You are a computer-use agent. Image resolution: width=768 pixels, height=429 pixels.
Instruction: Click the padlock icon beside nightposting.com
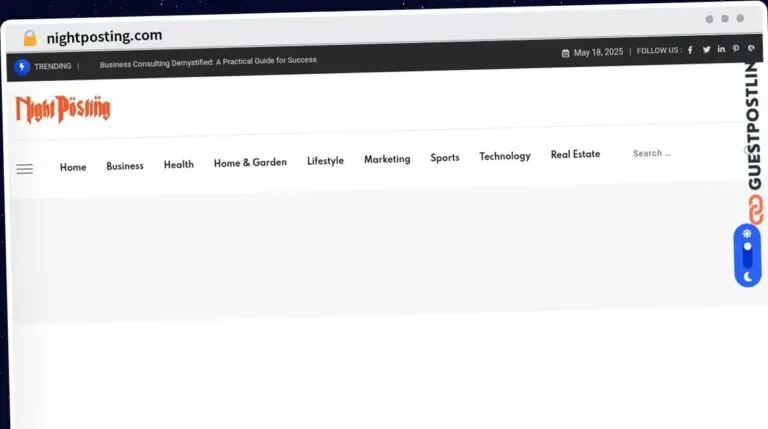tap(30, 38)
